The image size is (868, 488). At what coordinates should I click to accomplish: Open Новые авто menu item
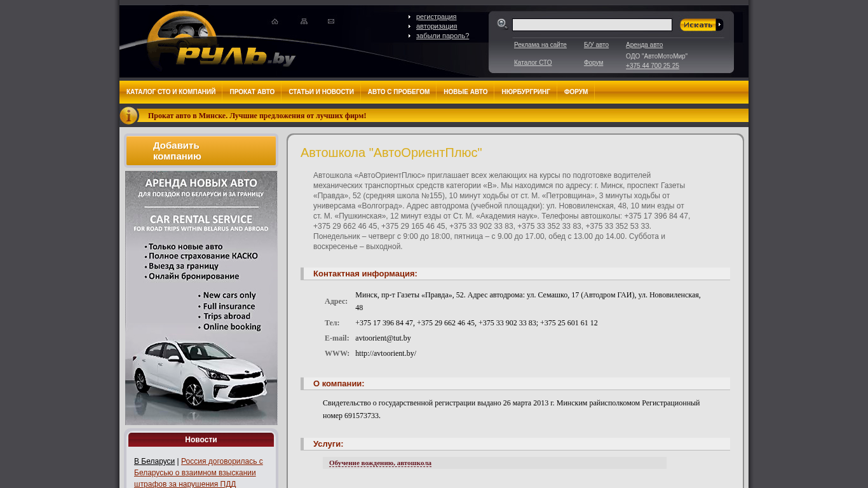pos(466,92)
